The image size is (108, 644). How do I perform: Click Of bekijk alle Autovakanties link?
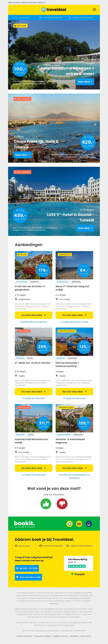coord(34,322)
